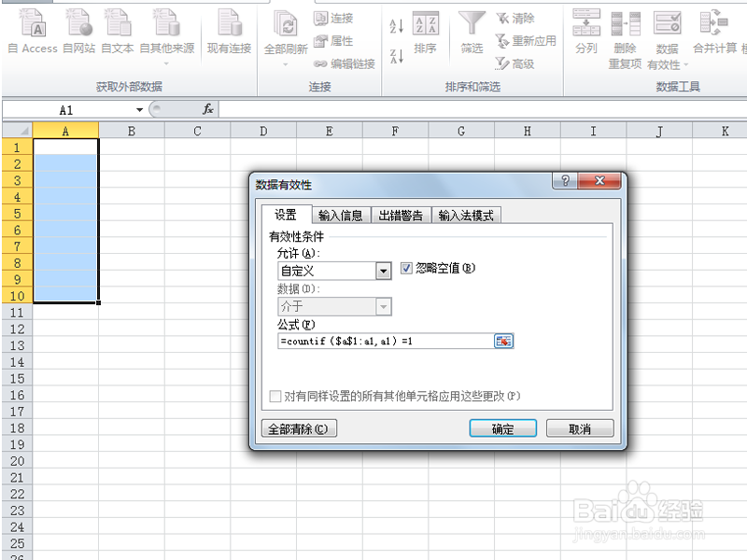The image size is (747, 560).
Task: Uncheck the 忽略空值 checkbox
Action: click(x=406, y=269)
